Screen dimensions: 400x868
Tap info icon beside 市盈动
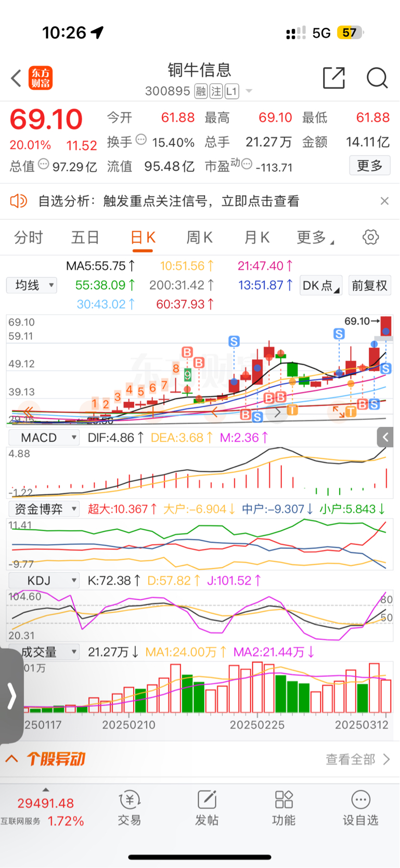(247, 164)
